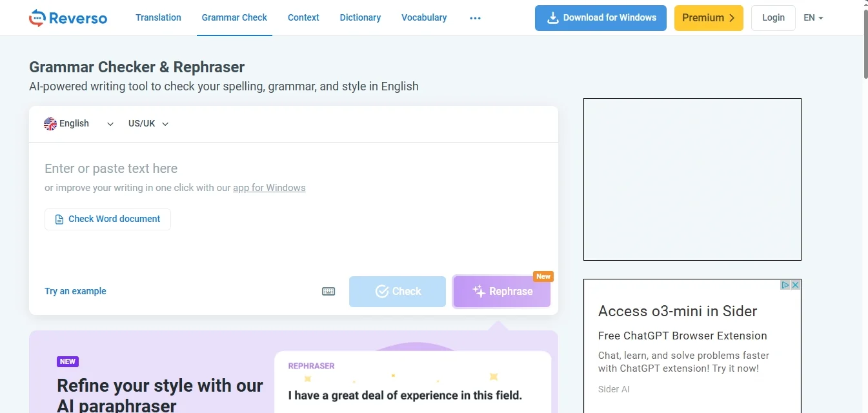Click the Try an example link
This screenshot has width=868, height=413.
tap(76, 292)
